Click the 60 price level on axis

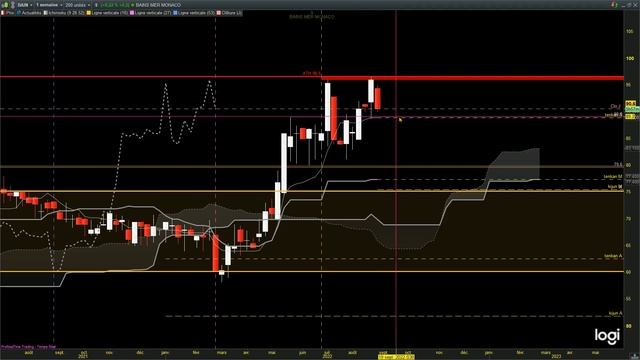630,272
